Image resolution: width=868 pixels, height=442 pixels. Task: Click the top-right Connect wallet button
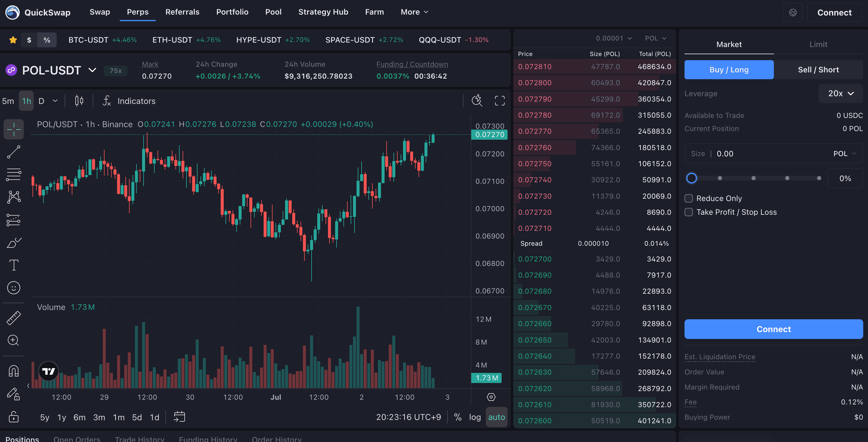(834, 13)
